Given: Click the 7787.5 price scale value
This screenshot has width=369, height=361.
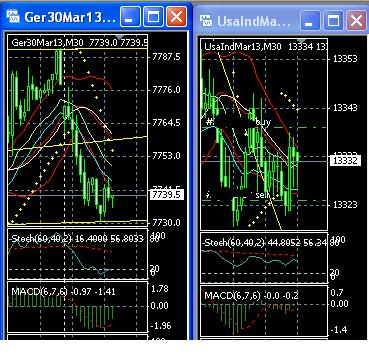Looking at the screenshot, I should pyautogui.click(x=166, y=57).
